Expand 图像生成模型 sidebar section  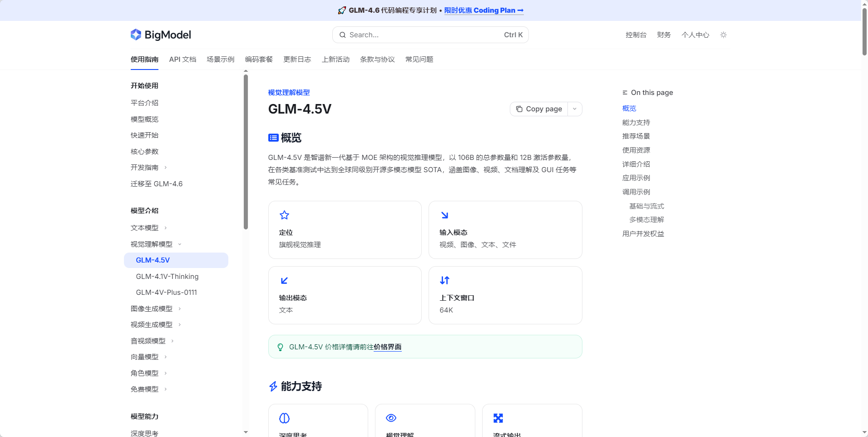[180, 309]
